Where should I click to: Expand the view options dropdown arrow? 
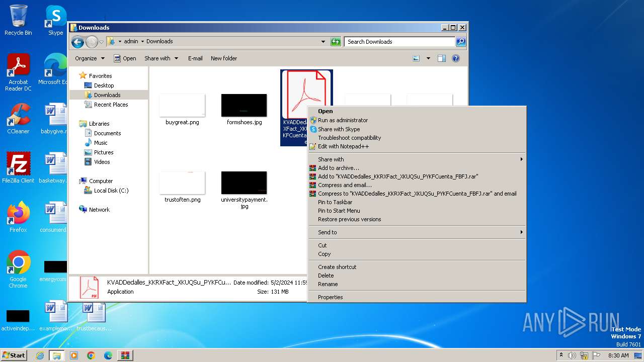[x=428, y=58]
